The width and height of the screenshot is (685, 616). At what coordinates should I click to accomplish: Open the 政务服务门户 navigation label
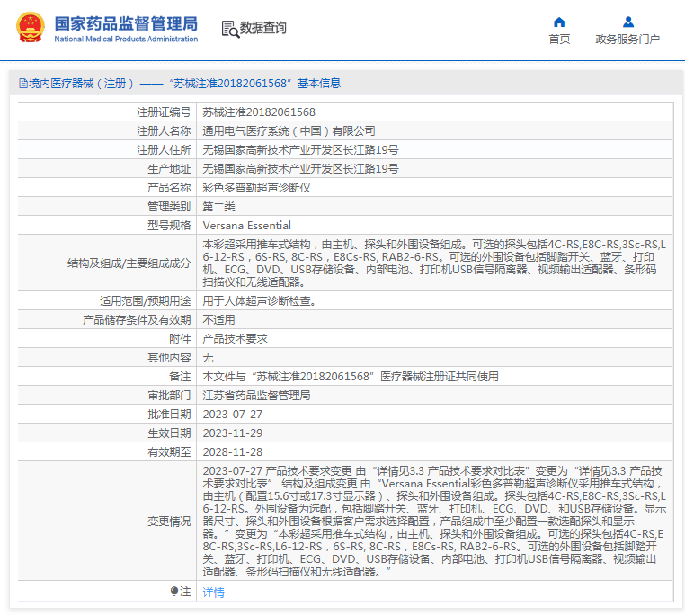point(627,40)
